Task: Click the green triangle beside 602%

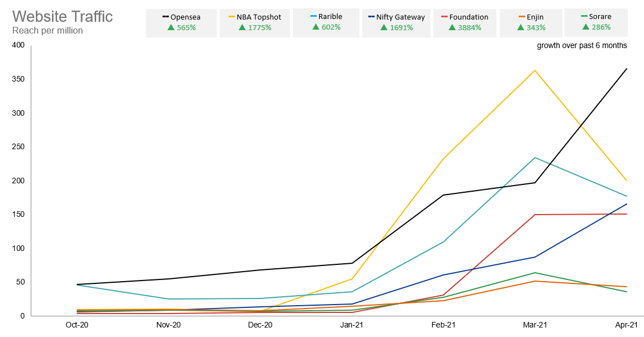Action: [x=316, y=27]
